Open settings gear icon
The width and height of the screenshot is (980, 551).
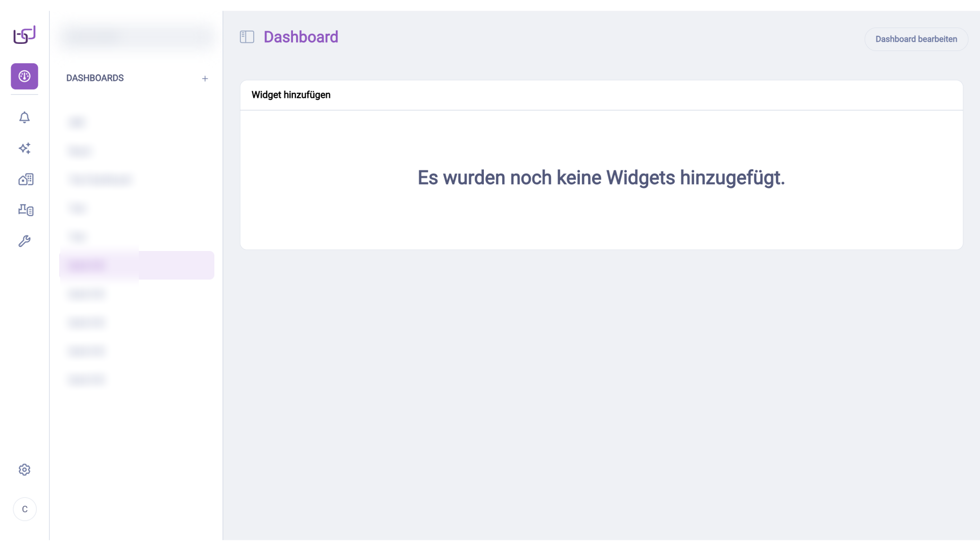coord(24,470)
